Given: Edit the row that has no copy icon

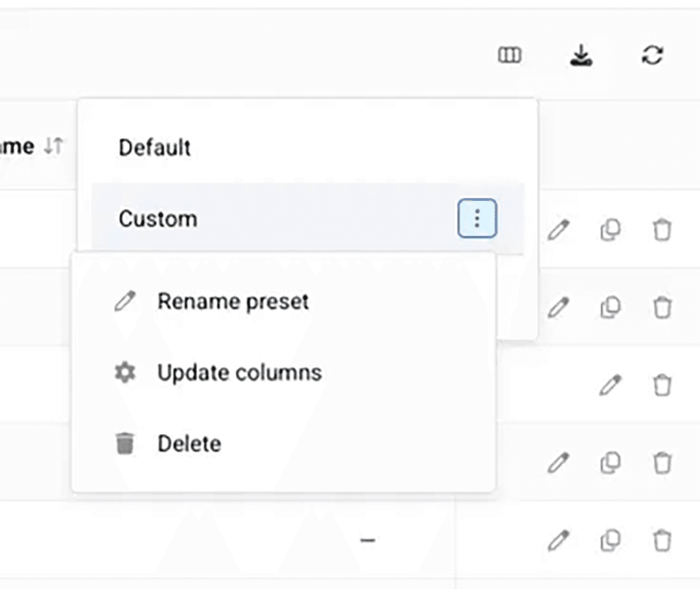Looking at the screenshot, I should tap(611, 385).
